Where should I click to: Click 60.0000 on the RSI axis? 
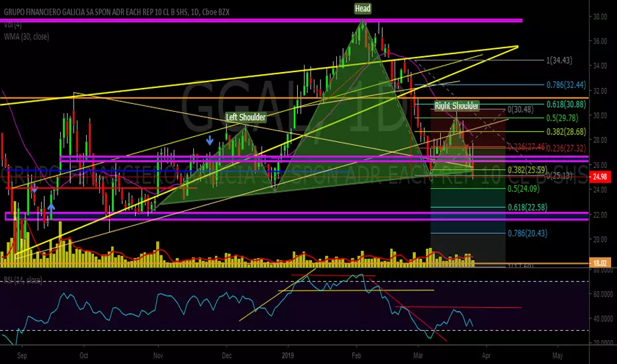click(x=603, y=295)
